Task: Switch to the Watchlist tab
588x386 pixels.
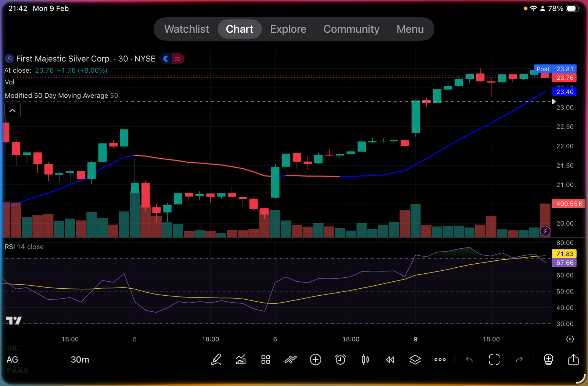Action: pos(186,29)
